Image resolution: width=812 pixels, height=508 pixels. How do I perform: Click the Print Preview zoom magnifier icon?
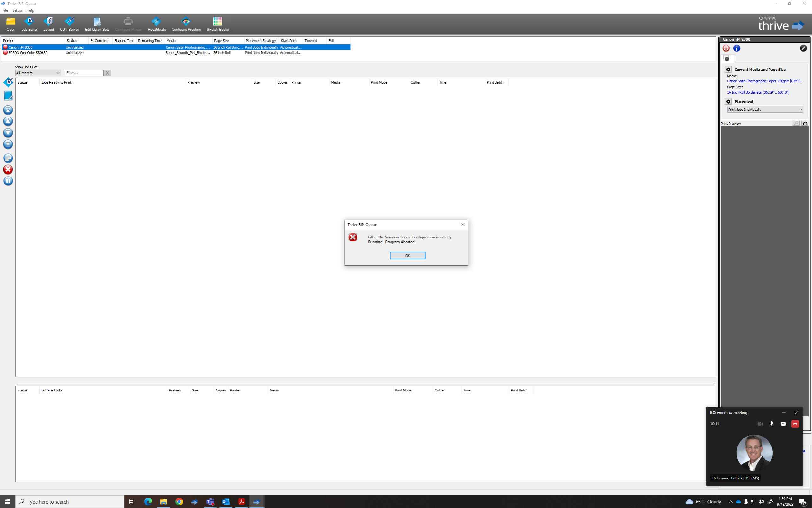pos(796,123)
